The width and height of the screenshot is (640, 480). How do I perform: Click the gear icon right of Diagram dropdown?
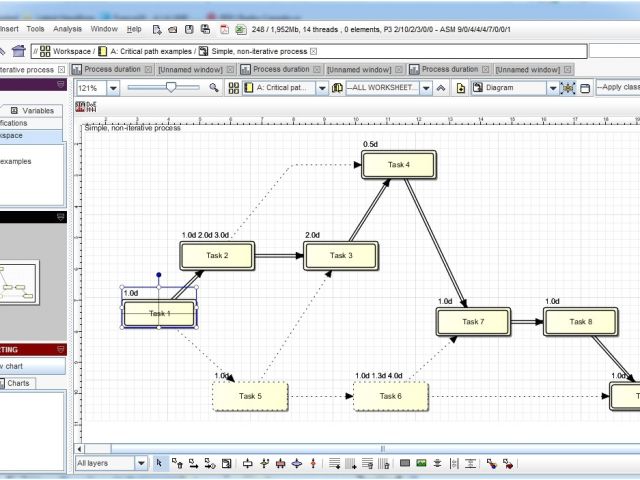(568, 88)
